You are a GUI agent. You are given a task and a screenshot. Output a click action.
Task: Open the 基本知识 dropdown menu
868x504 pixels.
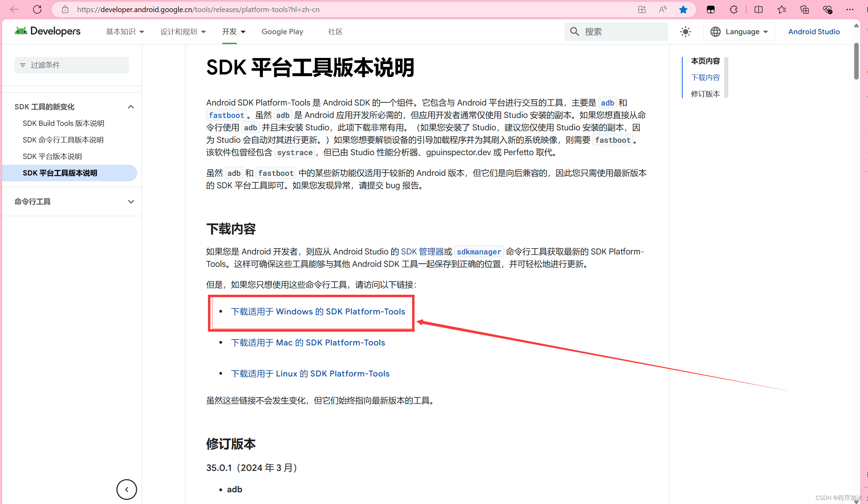click(x=124, y=32)
